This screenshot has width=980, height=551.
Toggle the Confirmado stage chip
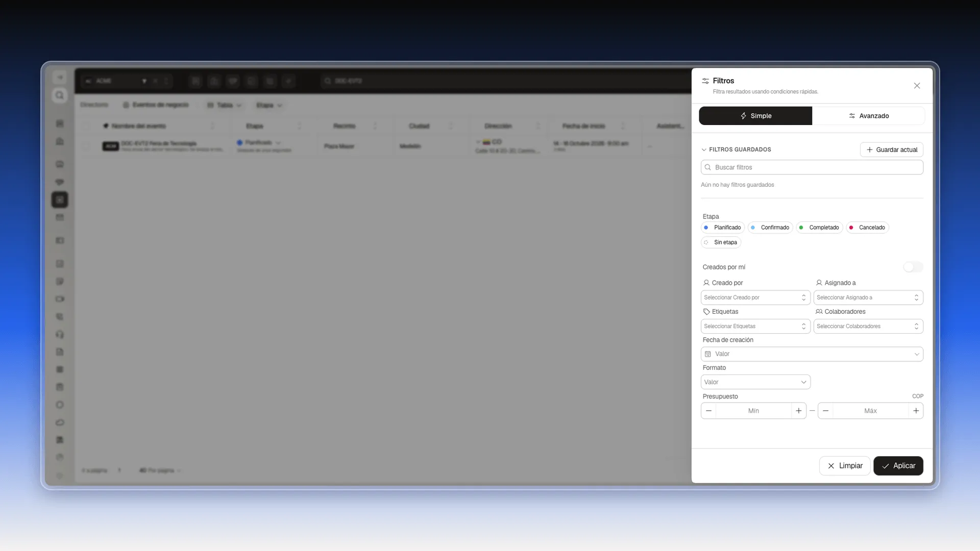coord(770,228)
